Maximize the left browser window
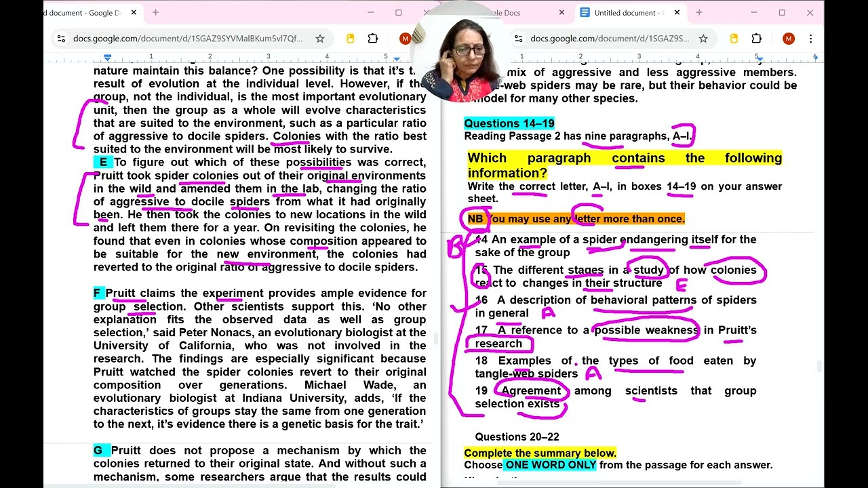 tap(399, 12)
